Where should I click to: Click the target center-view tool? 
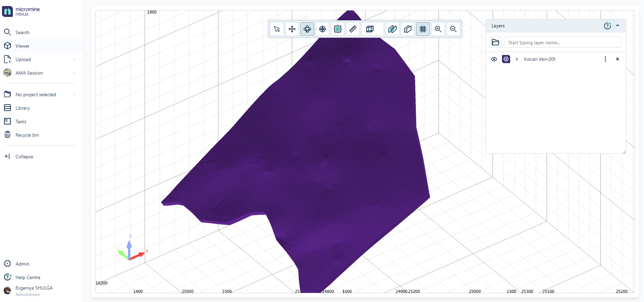coord(322,29)
